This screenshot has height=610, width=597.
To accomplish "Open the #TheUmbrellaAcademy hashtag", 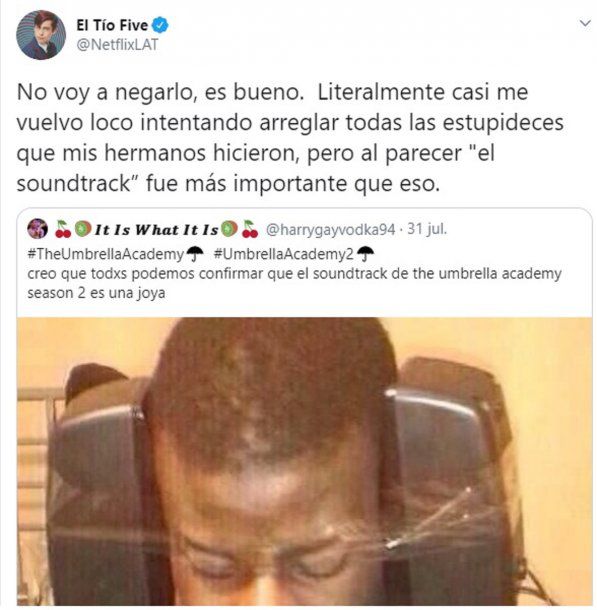I will [105, 254].
